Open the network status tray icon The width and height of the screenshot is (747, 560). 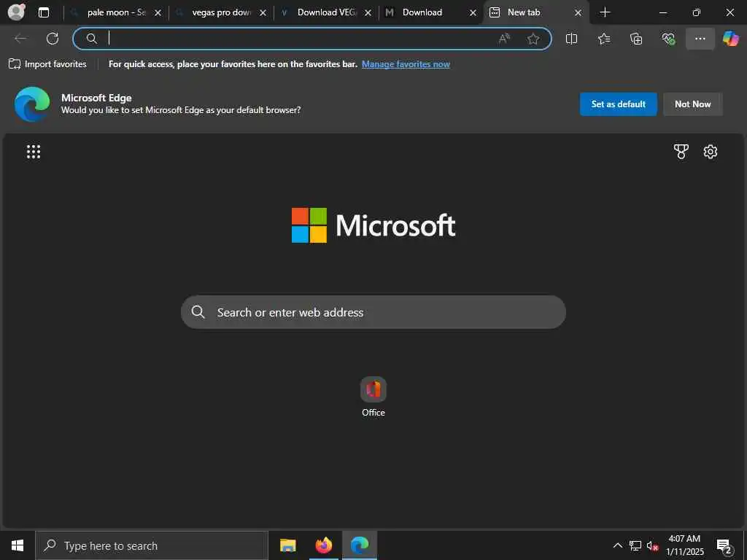click(635, 545)
